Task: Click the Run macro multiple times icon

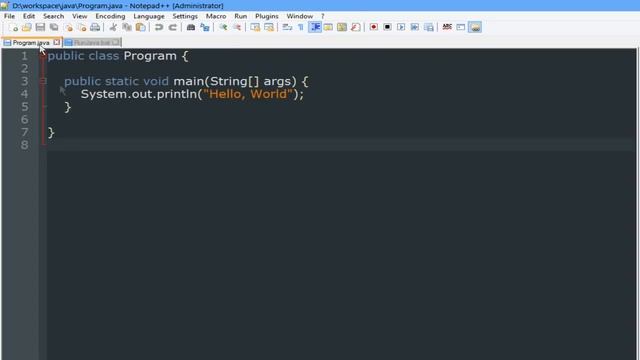Action: (415, 27)
